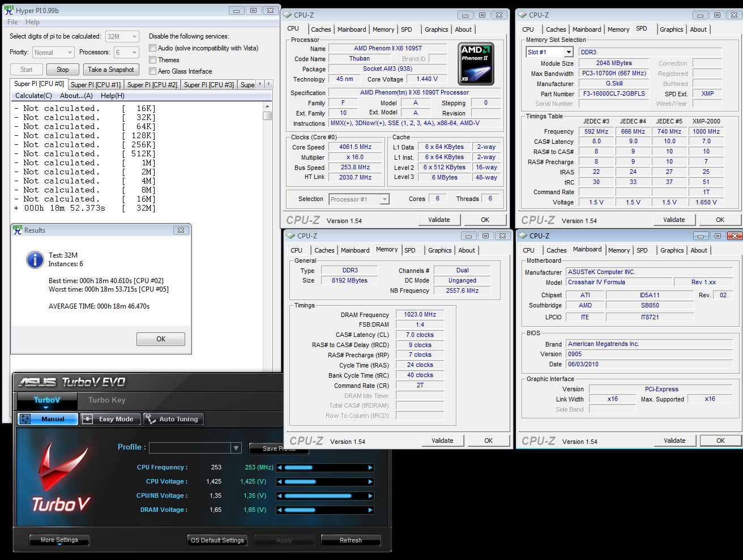The height and width of the screenshot is (560, 743).
Task: Open SPD tab in Mainboard CPU-Z window
Action: pos(642,250)
